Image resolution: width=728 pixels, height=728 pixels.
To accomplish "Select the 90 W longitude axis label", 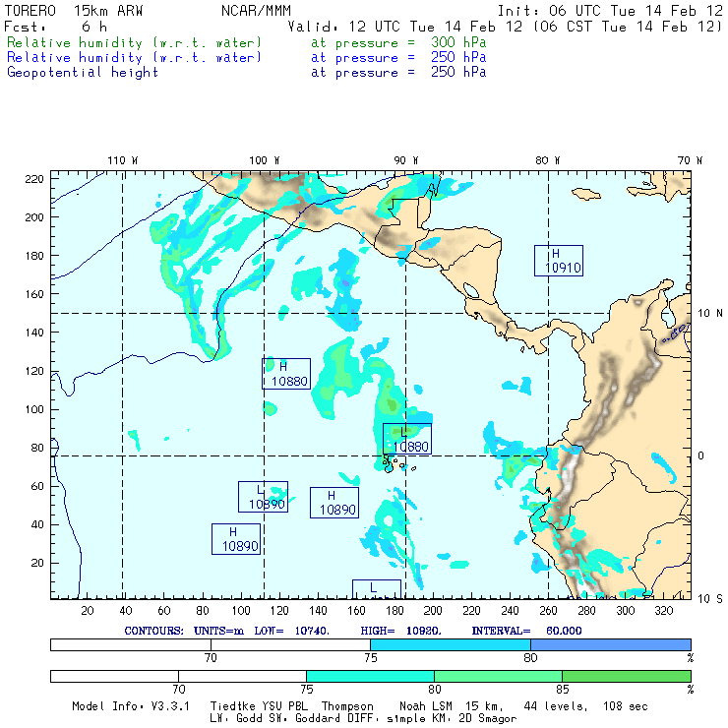I will pyautogui.click(x=405, y=159).
